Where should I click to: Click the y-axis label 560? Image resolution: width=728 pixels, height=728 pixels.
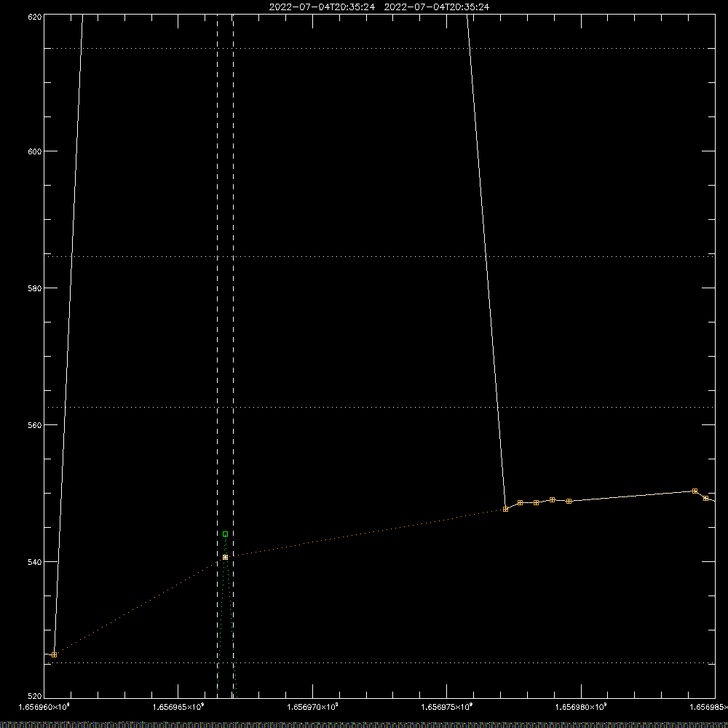pyautogui.click(x=35, y=425)
